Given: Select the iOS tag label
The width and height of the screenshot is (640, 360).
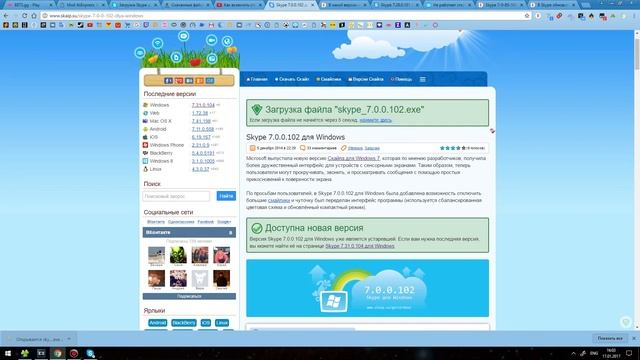Looking at the screenshot, I should pyautogui.click(x=206, y=323).
